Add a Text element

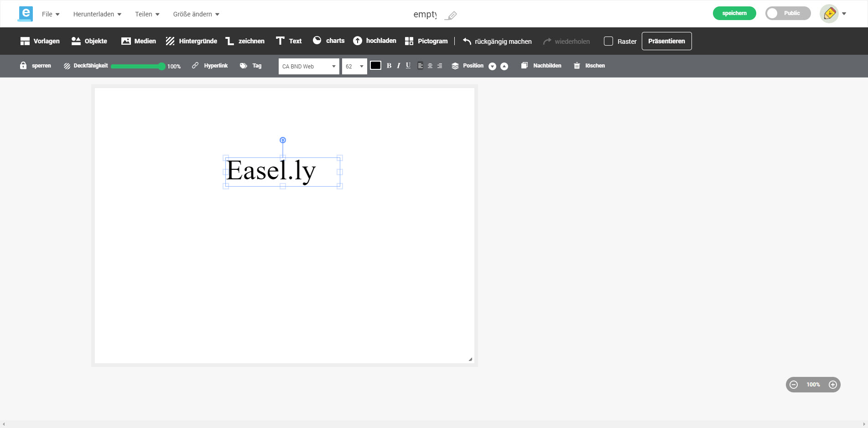click(x=289, y=41)
